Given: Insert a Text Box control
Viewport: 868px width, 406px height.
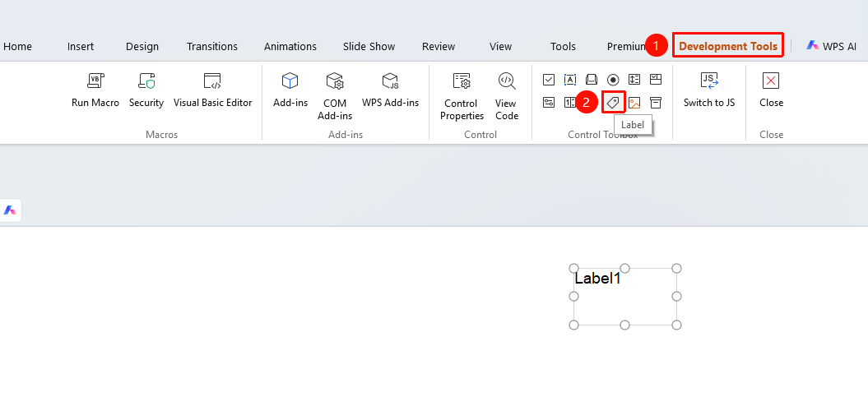Looking at the screenshot, I should (570, 80).
